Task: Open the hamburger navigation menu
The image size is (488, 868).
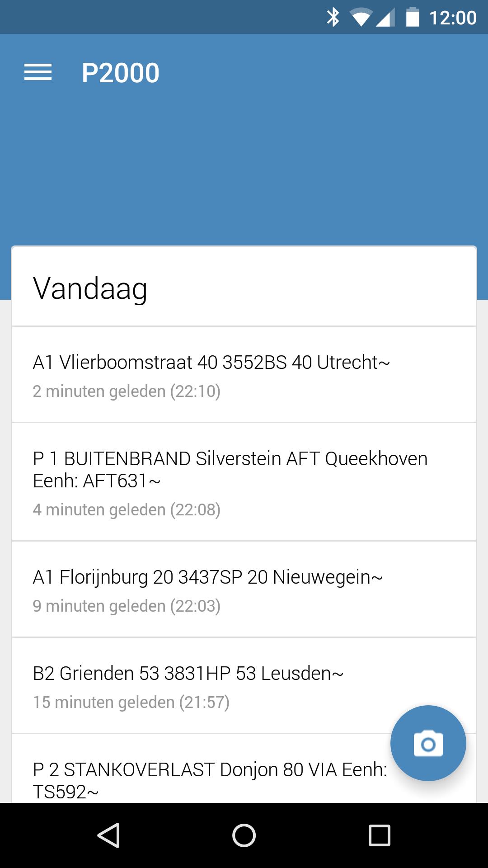Action: (x=38, y=72)
